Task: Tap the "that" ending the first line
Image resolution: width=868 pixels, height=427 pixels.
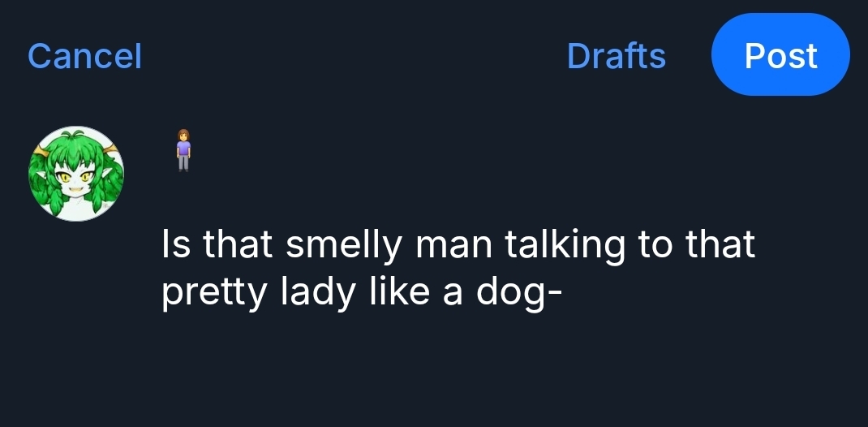Action: pyautogui.click(x=720, y=245)
